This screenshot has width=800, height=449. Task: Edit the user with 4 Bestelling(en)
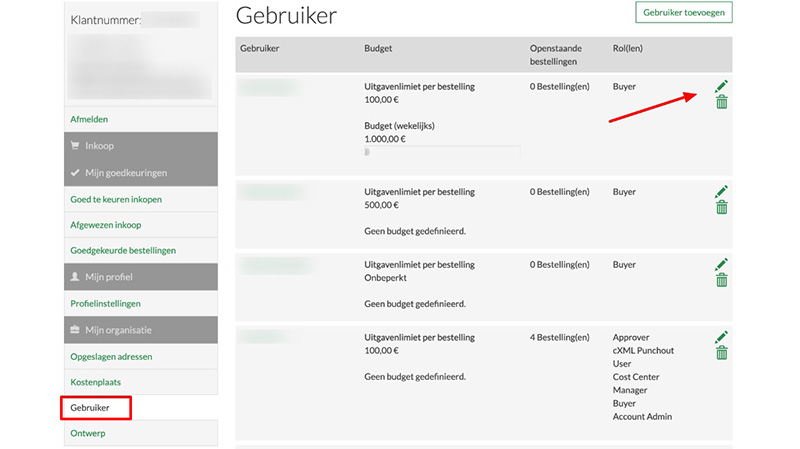721,337
